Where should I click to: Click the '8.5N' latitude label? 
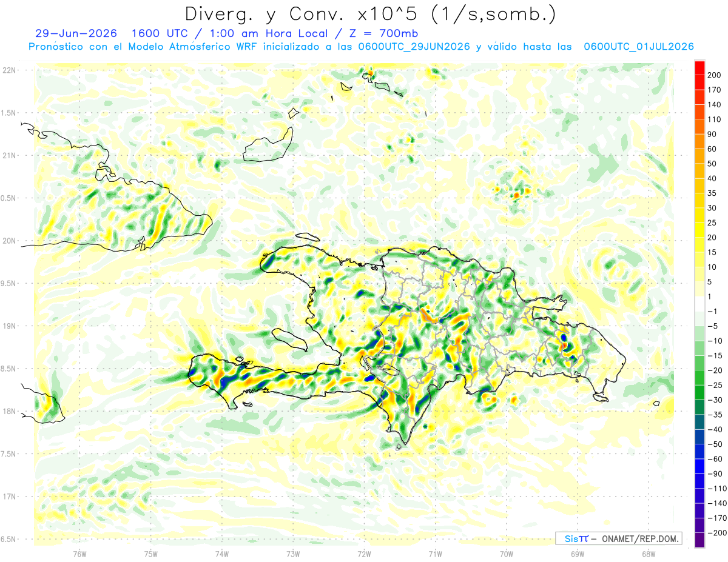(8, 369)
